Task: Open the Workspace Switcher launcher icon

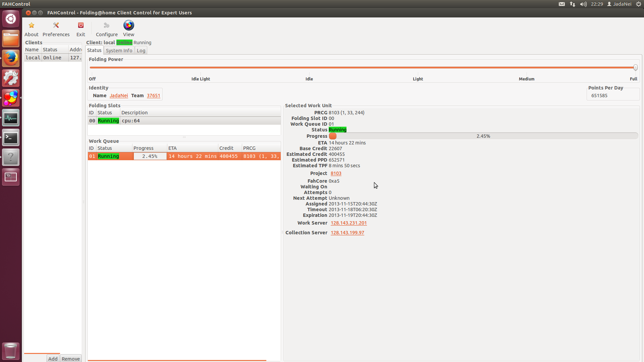Action: [11, 177]
